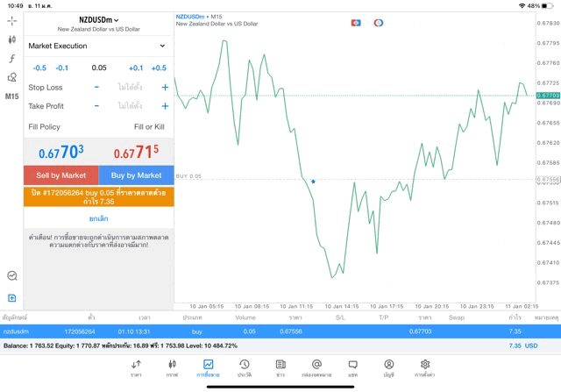Open the chat bubble tab
Image resolution: width=561 pixels, height=392 pixels.
click(352, 368)
